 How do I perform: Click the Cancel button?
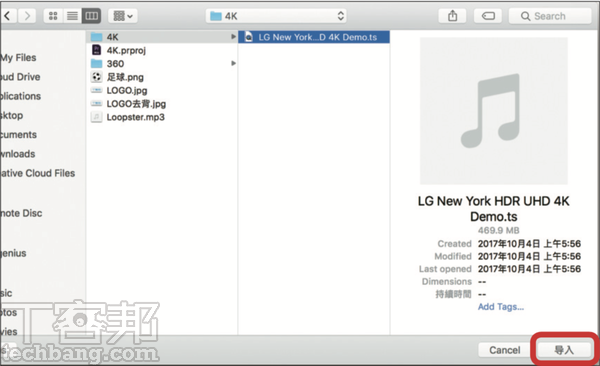(504, 350)
